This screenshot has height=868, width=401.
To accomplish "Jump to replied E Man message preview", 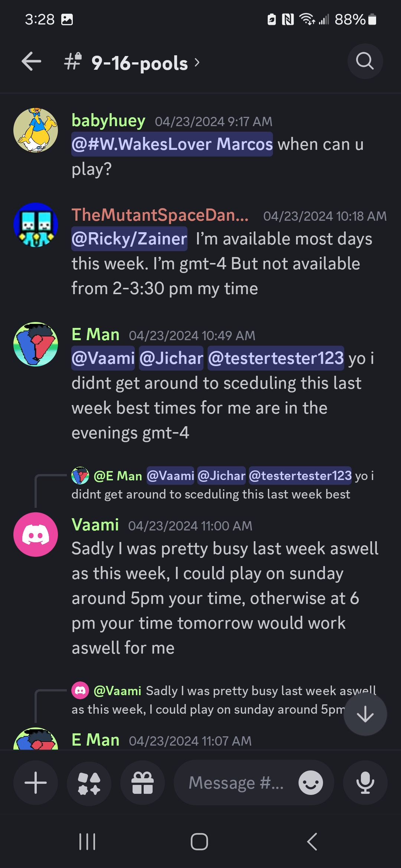I will click(x=223, y=485).
